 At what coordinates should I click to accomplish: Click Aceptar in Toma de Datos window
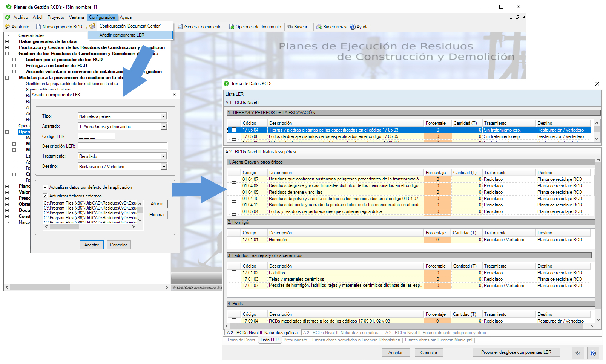[396, 353]
